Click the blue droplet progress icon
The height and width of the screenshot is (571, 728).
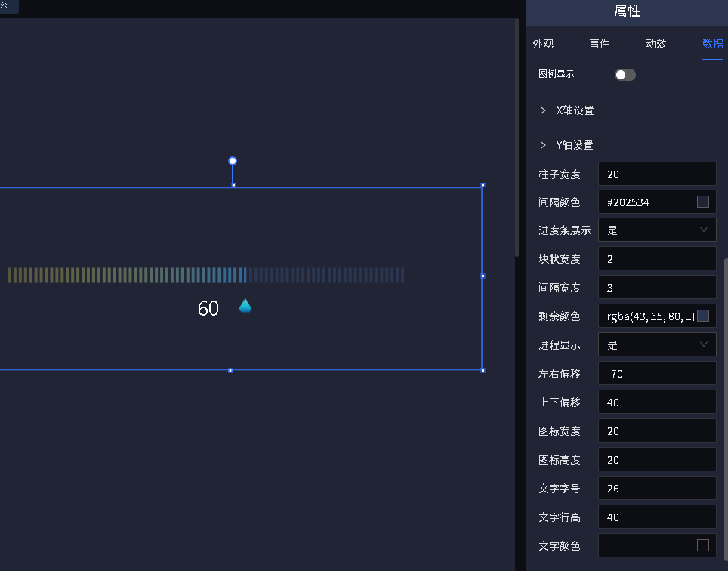click(x=245, y=306)
